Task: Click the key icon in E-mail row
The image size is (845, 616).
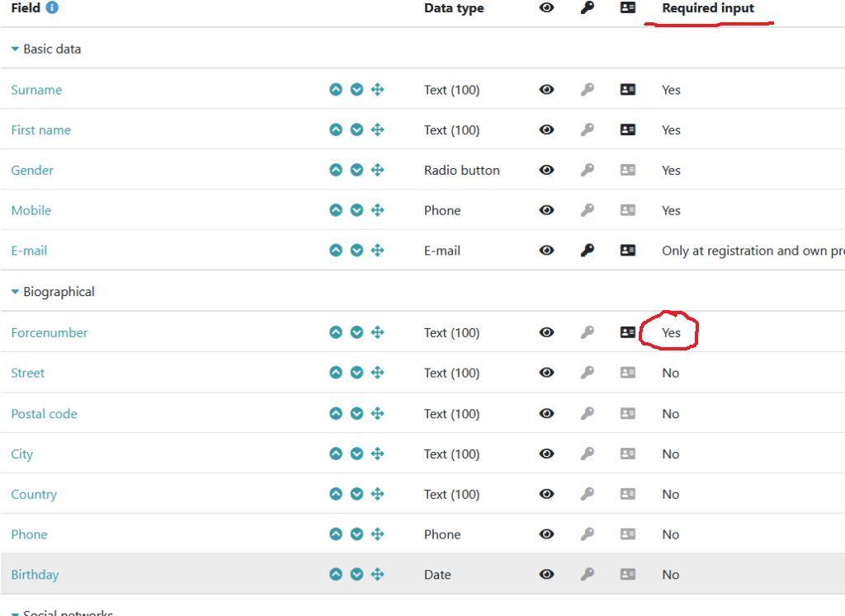Action: pyautogui.click(x=588, y=251)
